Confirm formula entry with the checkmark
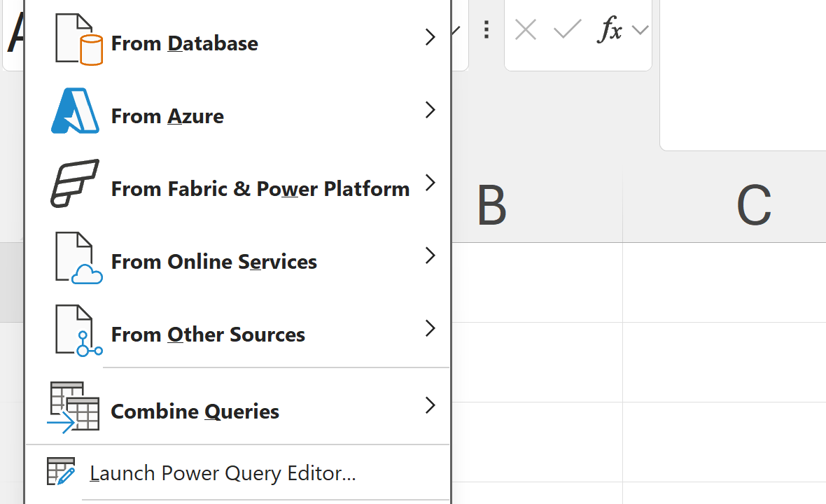Viewport: 826px width, 504px height. 567,29
